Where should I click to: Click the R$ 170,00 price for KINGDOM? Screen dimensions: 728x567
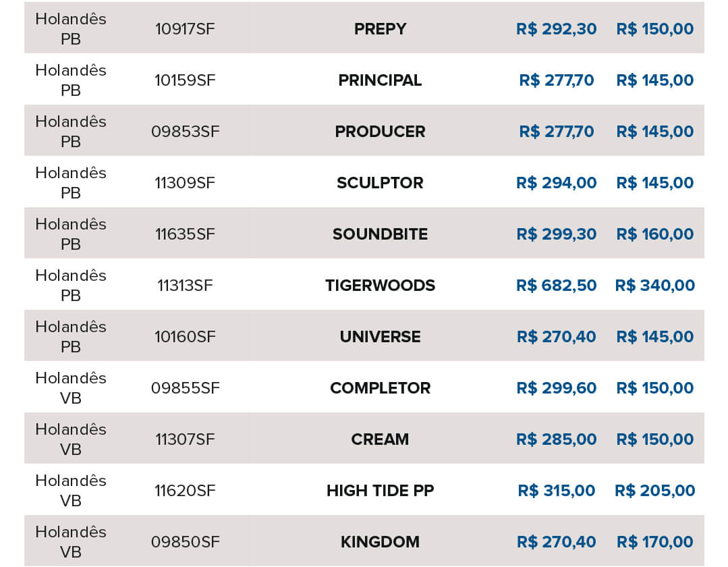(654, 542)
